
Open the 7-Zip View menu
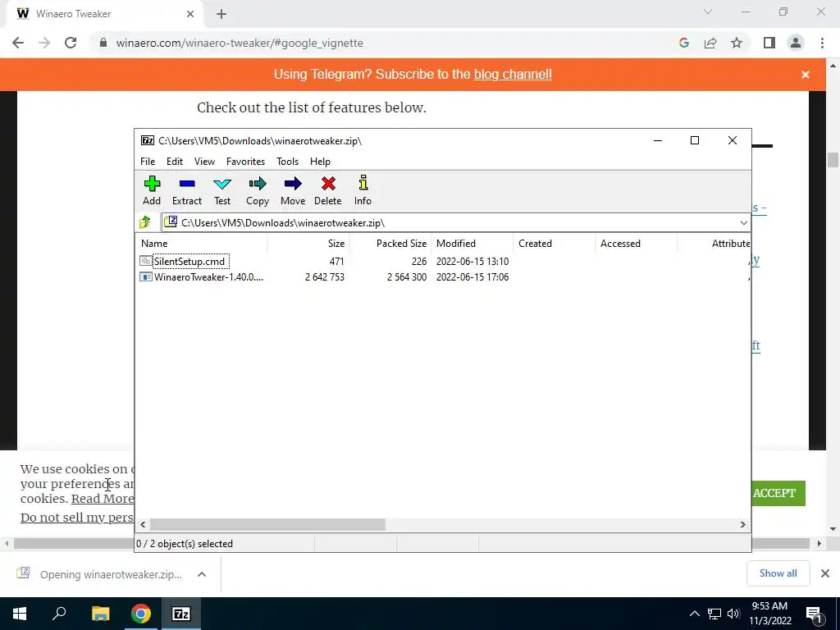click(204, 162)
